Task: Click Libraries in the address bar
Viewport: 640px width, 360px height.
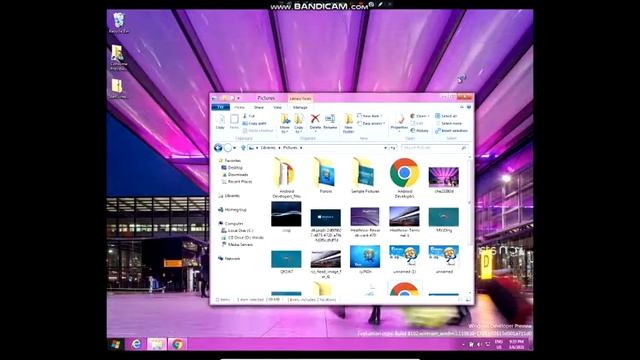Action: click(x=268, y=148)
